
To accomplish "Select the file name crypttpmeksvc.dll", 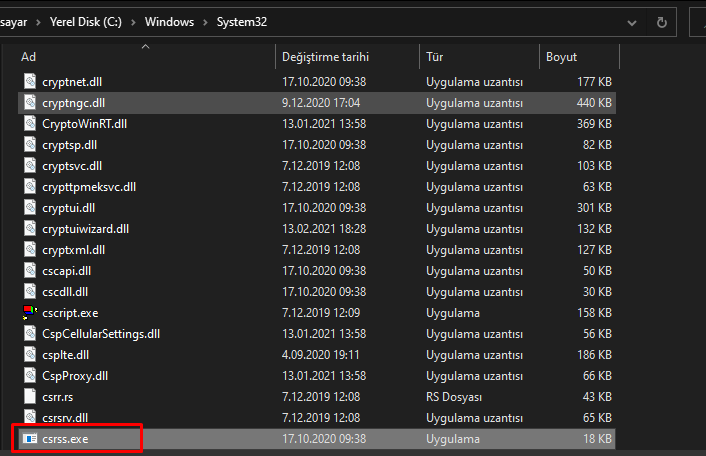I will (89, 187).
